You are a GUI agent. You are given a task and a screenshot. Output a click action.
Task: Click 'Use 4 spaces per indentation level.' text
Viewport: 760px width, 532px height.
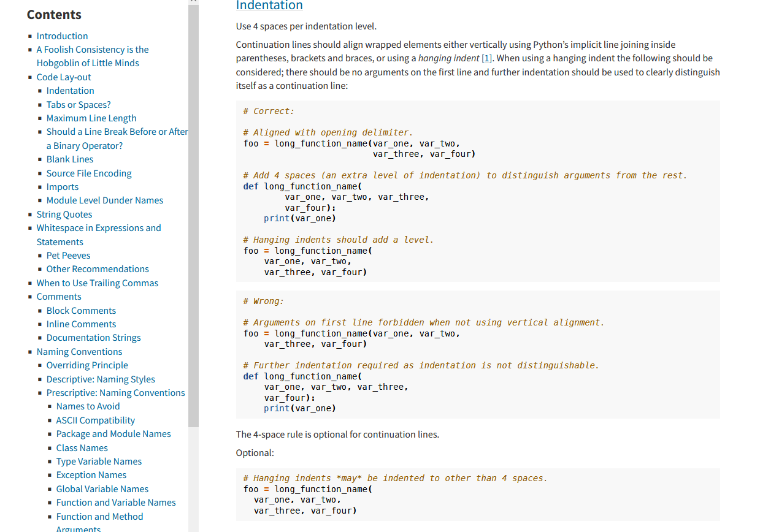click(306, 26)
